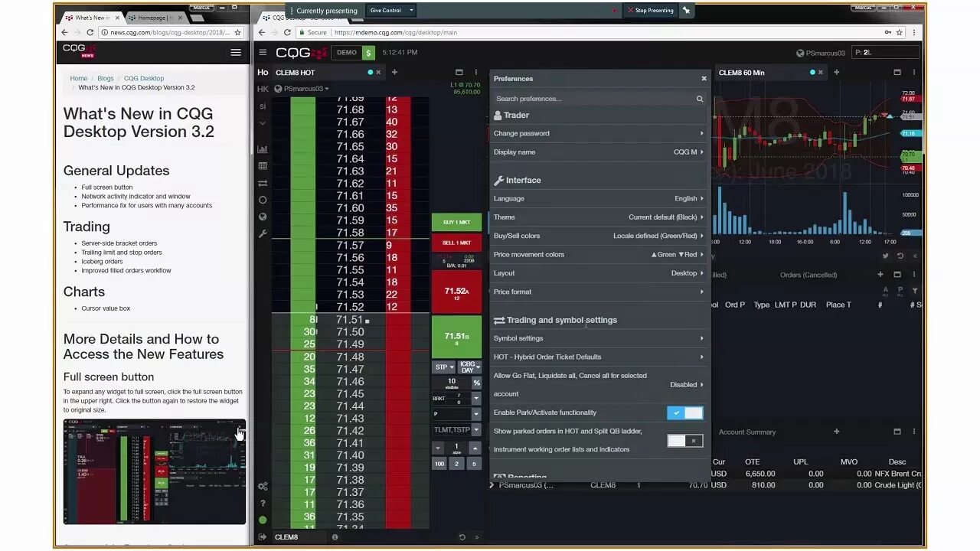Open the wrench preferences icon in sidebar
The width and height of the screenshot is (980, 551).
click(263, 233)
